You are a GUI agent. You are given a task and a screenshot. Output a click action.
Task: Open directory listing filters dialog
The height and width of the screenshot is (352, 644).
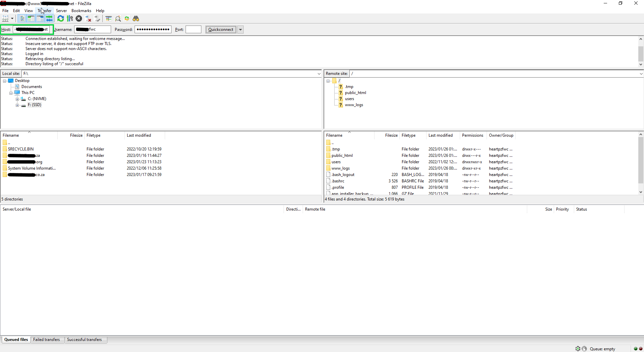(109, 19)
